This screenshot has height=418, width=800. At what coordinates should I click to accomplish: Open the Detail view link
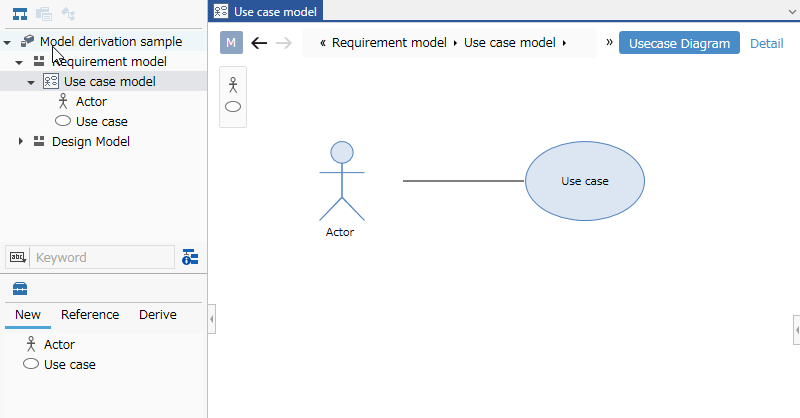coord(766,43)
